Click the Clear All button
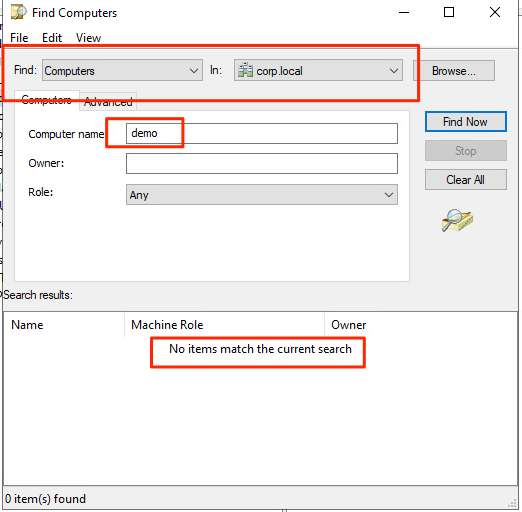 pyautogui.click(x=466, y=180)
